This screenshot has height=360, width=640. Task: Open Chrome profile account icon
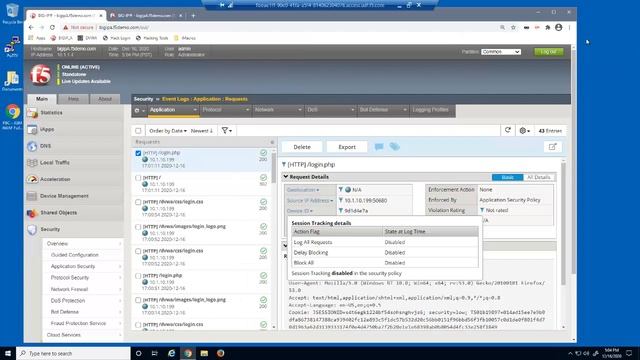[558, 27]
